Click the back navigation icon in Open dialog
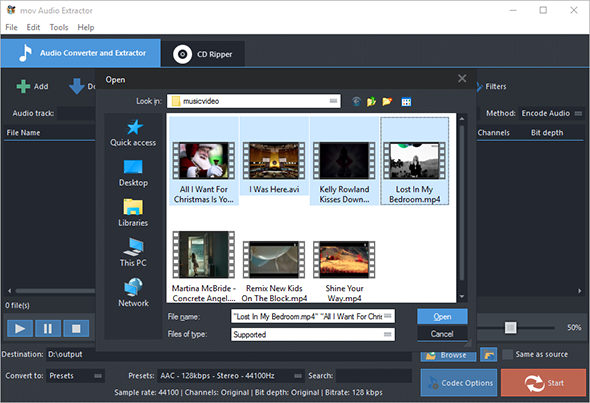This screenshot has width=590, height=403. (x=356, y=102)
